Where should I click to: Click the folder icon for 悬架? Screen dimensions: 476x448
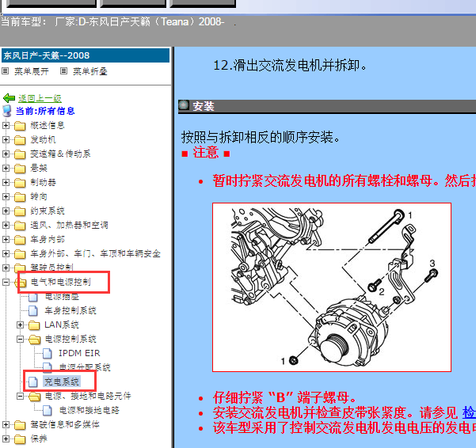click(20, 169)
